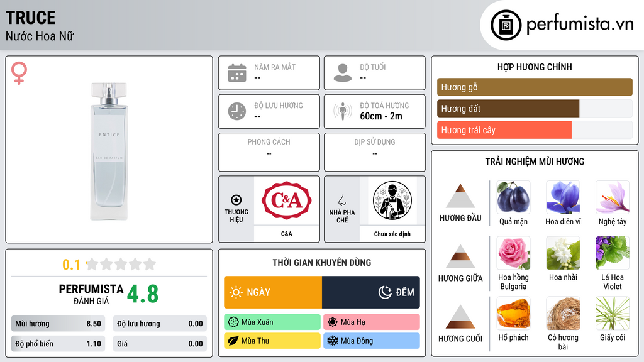644x362 pixels.
Task: Select the Lá Hoa Violet image
Action: tap(613, 253)
